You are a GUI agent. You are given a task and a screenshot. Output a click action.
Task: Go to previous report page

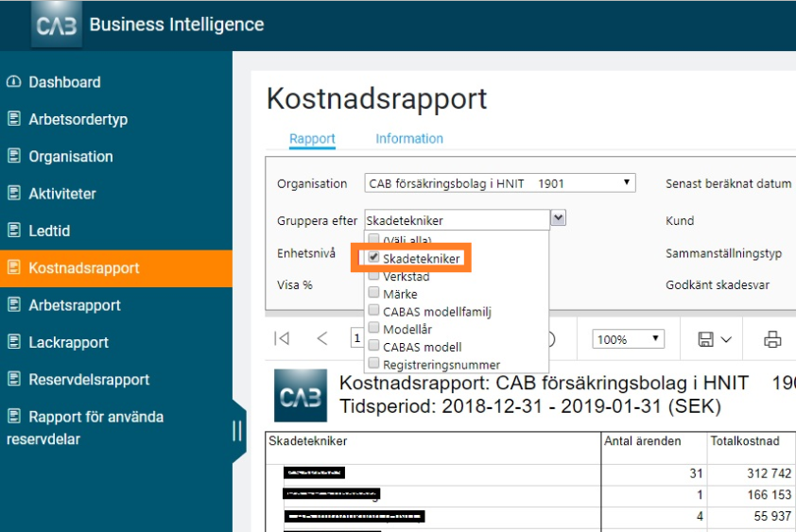pyautogui.click(x=322, y=338)
